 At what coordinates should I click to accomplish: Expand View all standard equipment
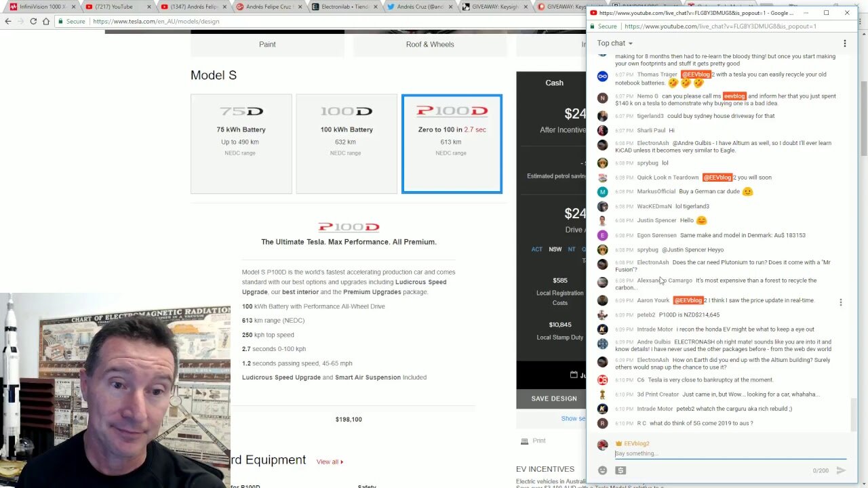pyautogui.click(x=330, y=462)
